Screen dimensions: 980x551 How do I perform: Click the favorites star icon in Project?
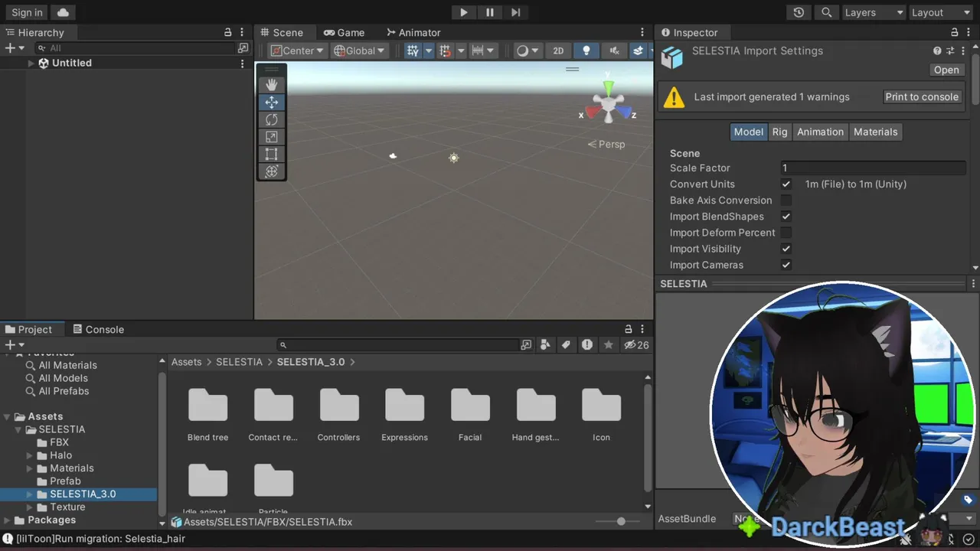point(609,345)
